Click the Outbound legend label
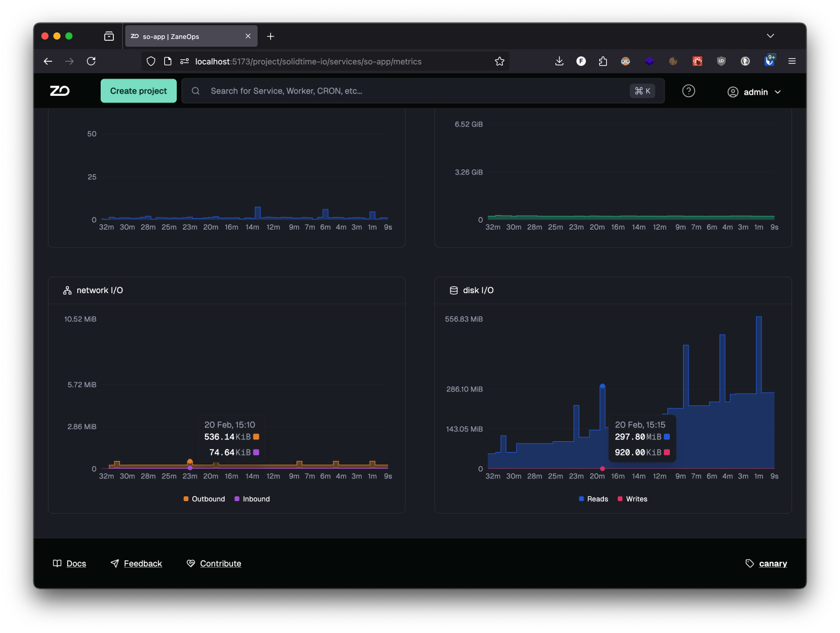Screen dimensions: 840x633 (x=209, y=499)
